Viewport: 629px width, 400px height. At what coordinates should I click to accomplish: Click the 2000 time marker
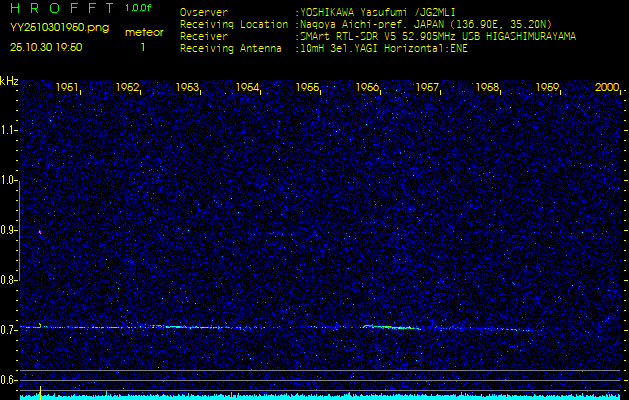click(607, 88)
